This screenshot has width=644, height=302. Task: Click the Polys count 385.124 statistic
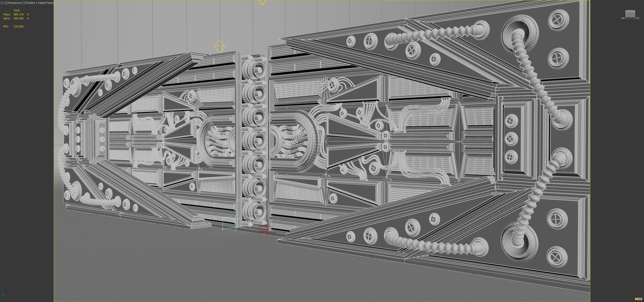coord(18,14)
